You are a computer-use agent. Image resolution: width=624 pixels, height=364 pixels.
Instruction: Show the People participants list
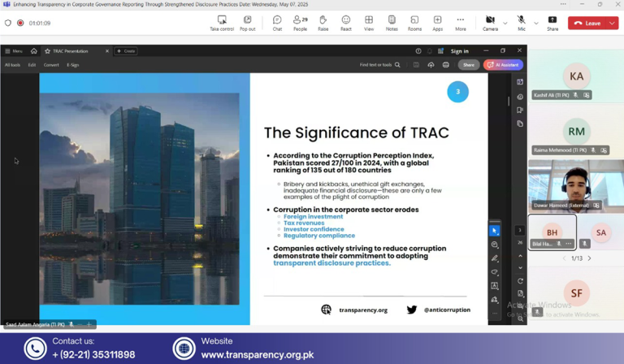point(300,23)
